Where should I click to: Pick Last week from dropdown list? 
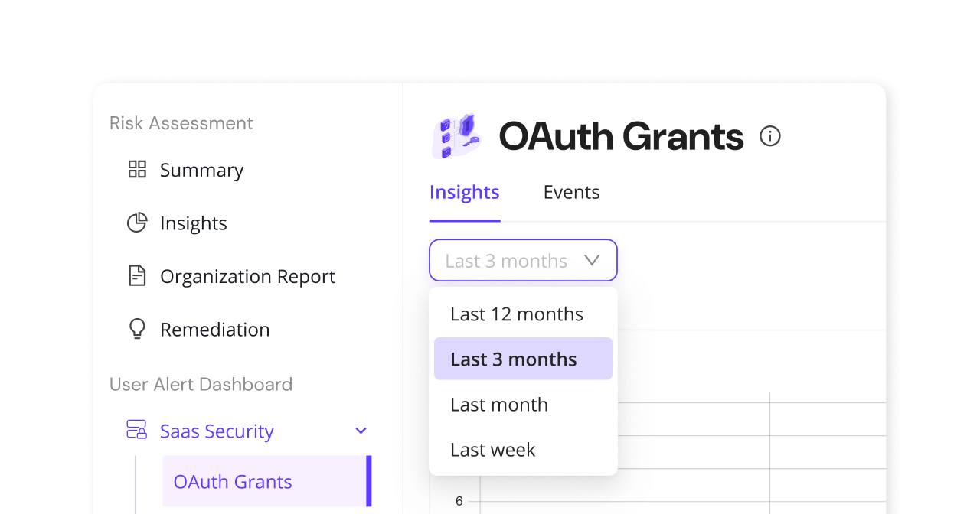pyautogui.click(x=493, y=450)
